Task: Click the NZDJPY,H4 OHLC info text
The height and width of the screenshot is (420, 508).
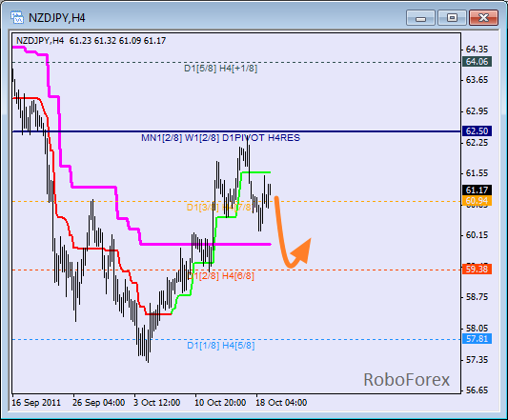Action: 91,41
